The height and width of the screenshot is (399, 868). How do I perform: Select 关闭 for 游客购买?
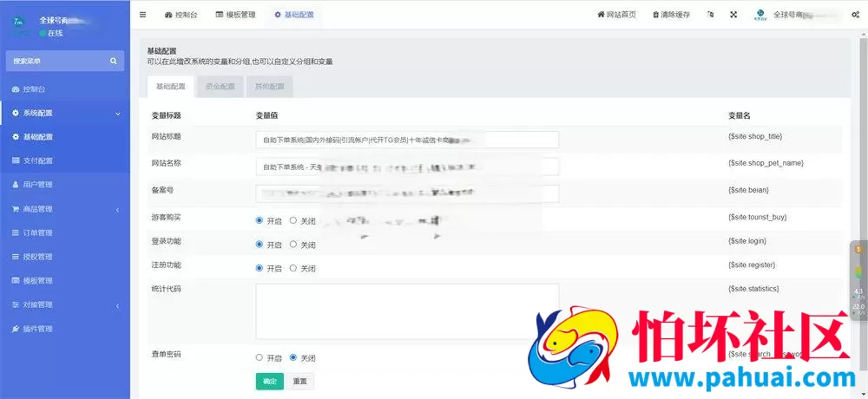pyautogui.click(x=293, y=220)
